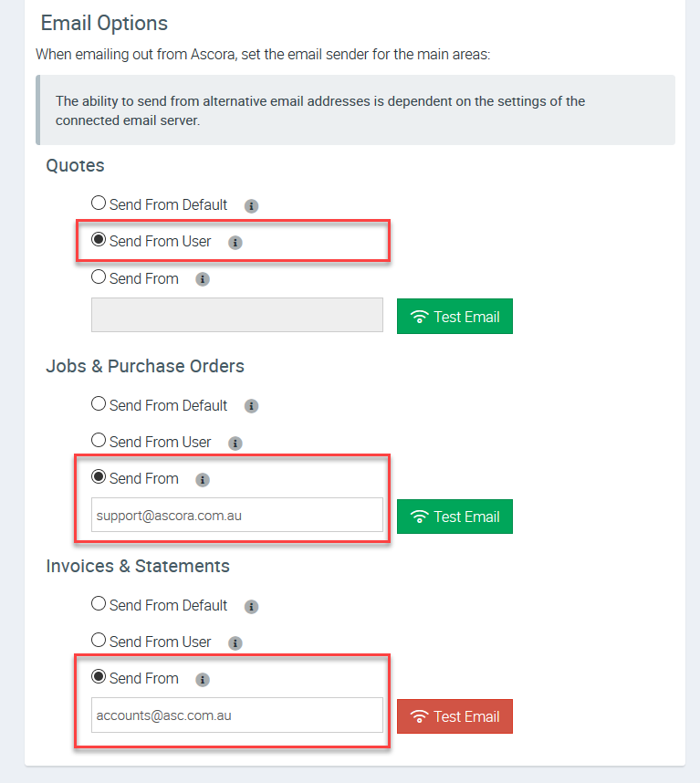The image size is (700, 783).
Task: Show info for Invoices Send From User
Action: point(235,643)
